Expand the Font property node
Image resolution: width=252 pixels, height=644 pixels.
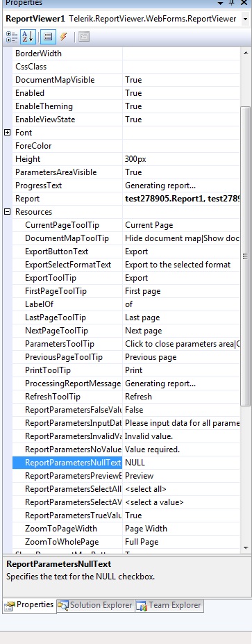[x=8, y=133]
